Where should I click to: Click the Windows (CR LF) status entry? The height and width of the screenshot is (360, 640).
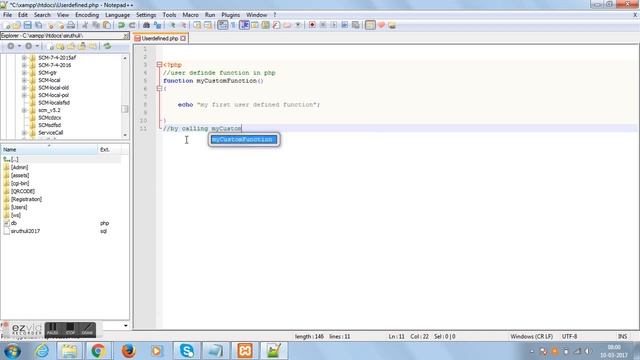531,336
